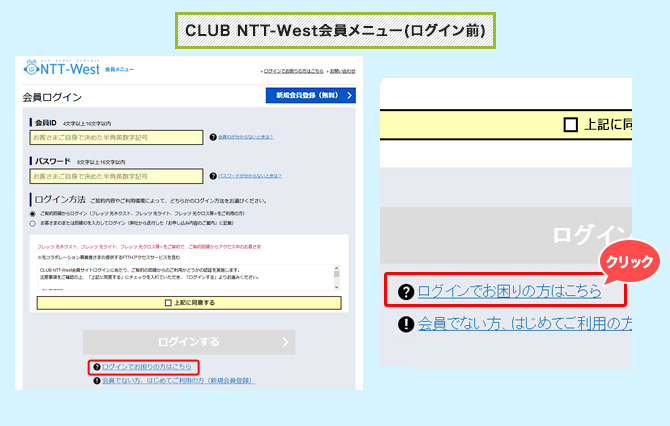Screen dimensions: 670x426
Task: Click the 会員ログイン heading text
Action: (52, 97)
